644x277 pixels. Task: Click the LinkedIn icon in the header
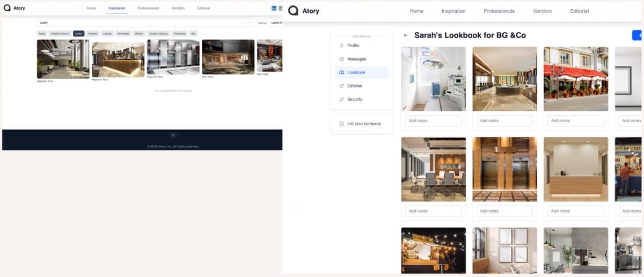[x=274, y=8]
